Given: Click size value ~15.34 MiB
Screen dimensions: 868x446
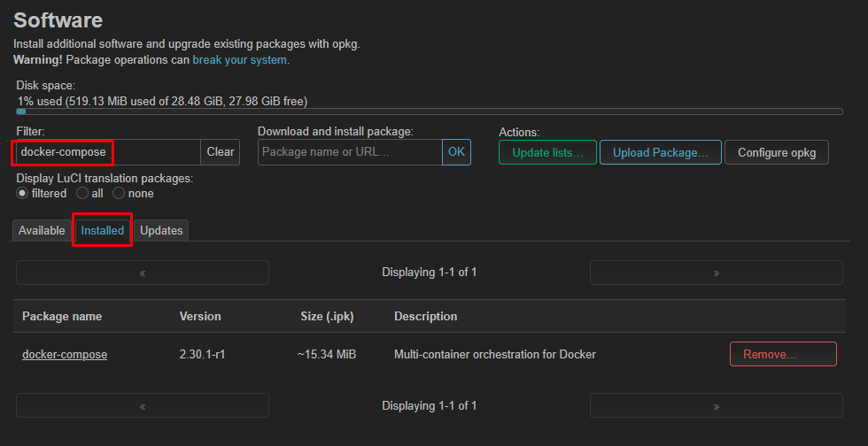Looking at the screenshot, I should 327,354.
